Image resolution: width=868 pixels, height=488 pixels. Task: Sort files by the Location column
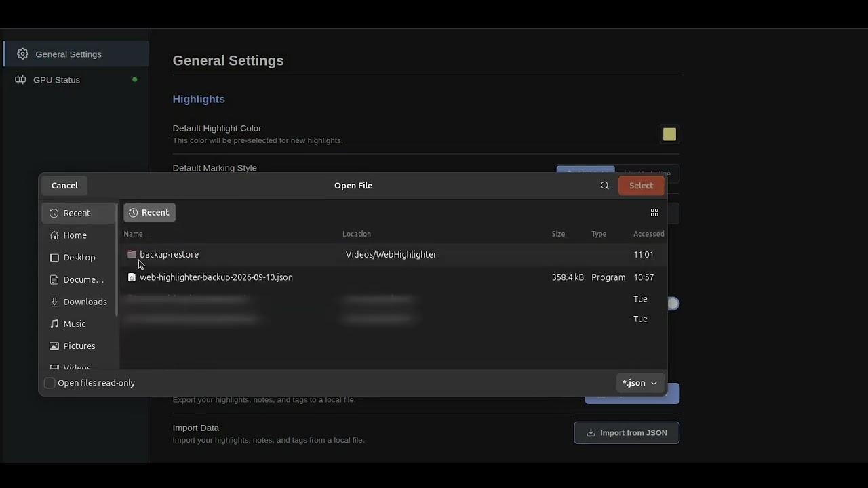pyautogui.click(x=357, y=234)
